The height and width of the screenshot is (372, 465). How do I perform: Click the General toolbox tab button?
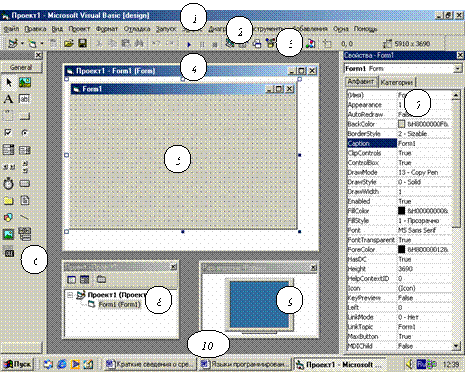click(x=21, y=67)
